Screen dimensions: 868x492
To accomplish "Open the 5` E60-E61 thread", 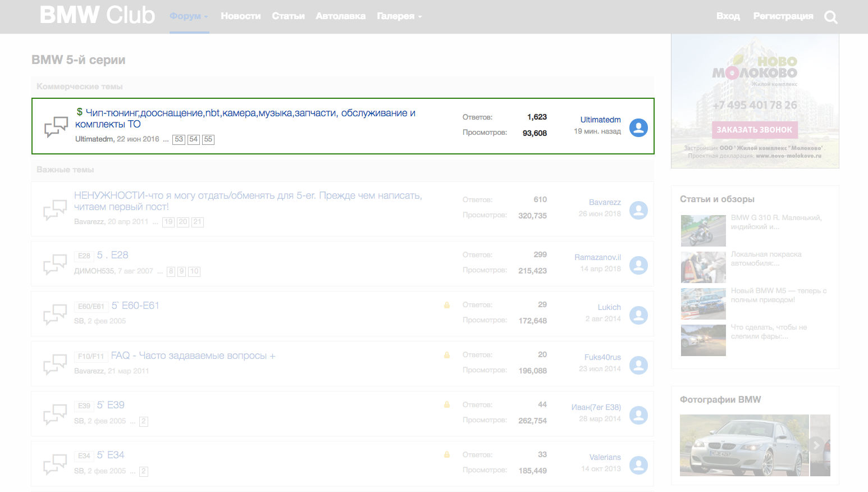I will click(x=135, y=306).
